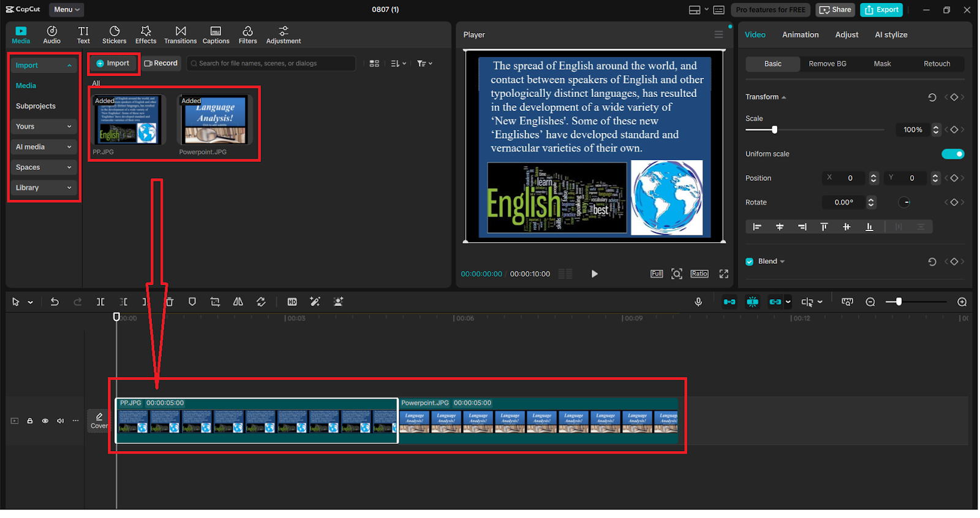Reset the Transform settings
Image resolution: width=980 pixels, height=518 pixels.
point(932,97)
